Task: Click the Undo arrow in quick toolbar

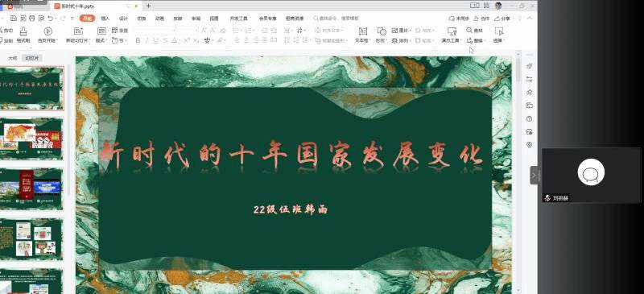Action: tap(50, 19)
